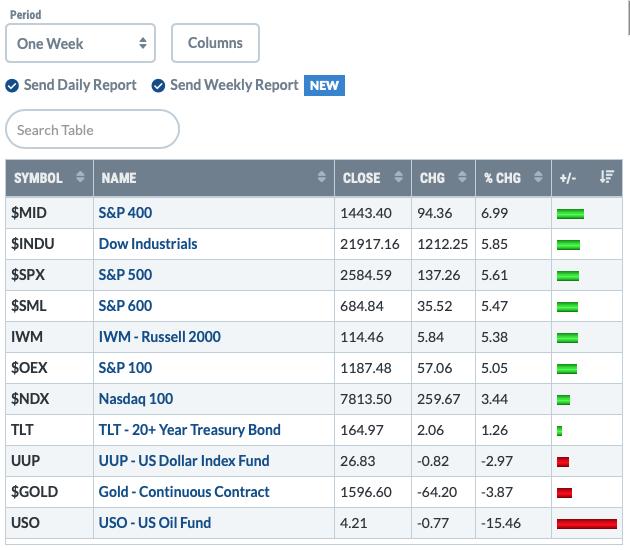This screenshot has width=630, height=550.
Task: Open the S&P 600 link
Action: tap(125, 306)
